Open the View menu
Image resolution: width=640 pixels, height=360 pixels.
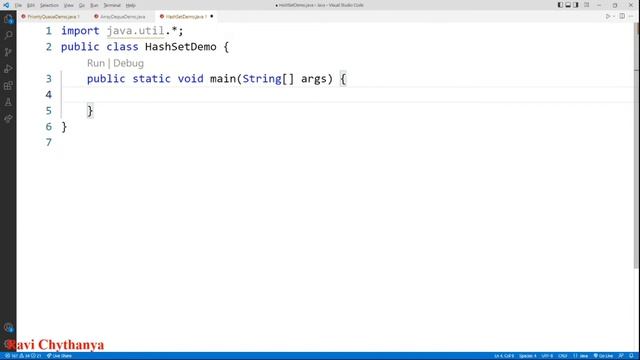pyautogui.click(x=69, y=5)
